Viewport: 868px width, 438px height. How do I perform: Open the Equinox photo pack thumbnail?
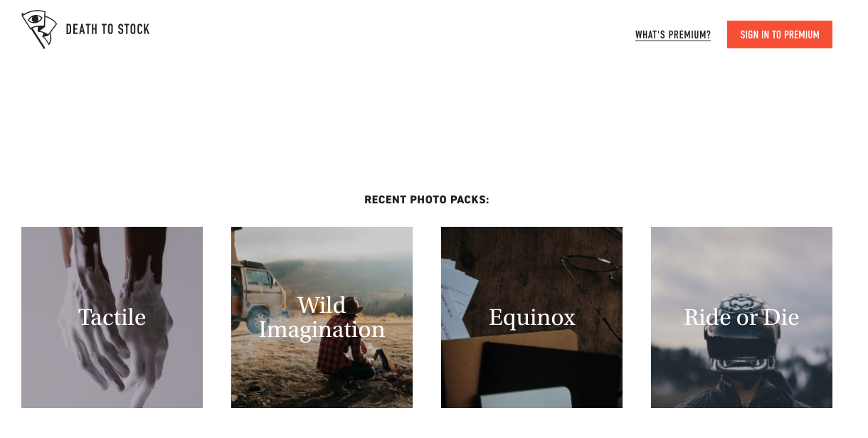531,317
